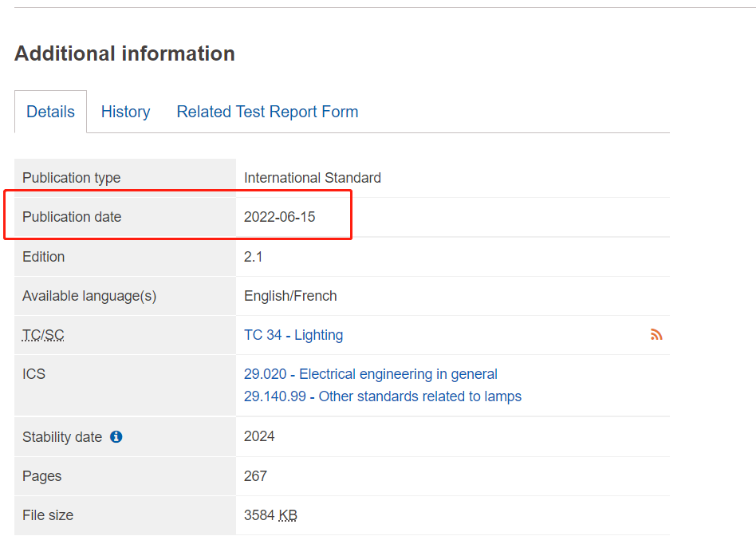Click the Publication date row label
756x544 pixels.
pyautogui.click(x=72, y=217)
